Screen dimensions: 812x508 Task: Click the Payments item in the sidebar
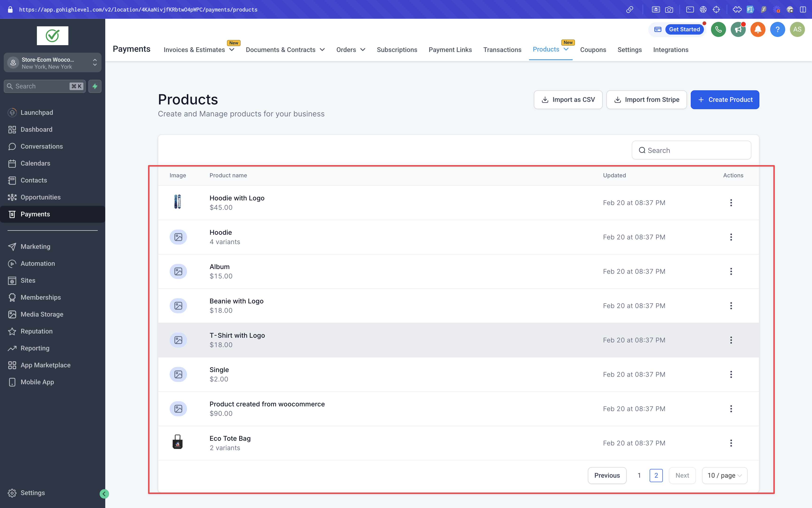52,214
